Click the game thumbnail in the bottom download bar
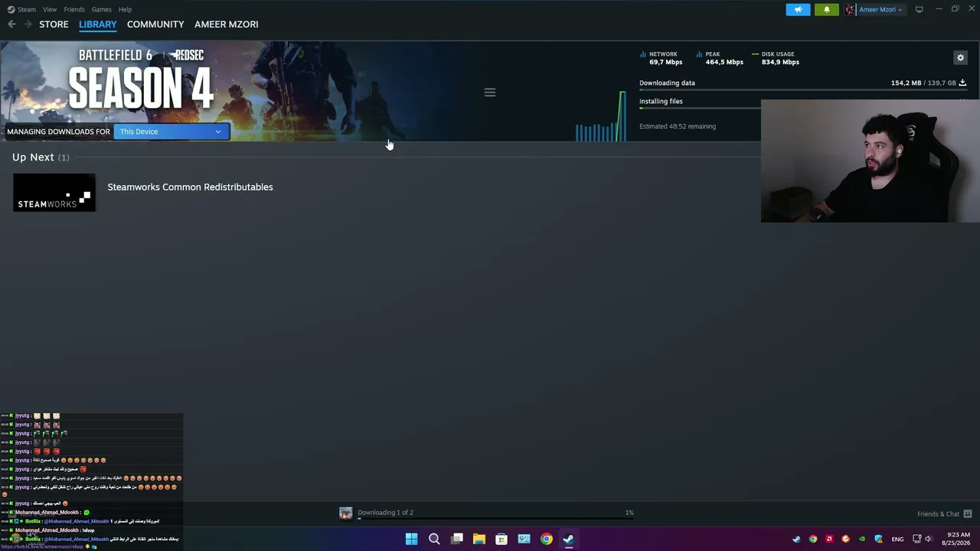The height and width of the screenshot is (551, 980). point(346,513)
